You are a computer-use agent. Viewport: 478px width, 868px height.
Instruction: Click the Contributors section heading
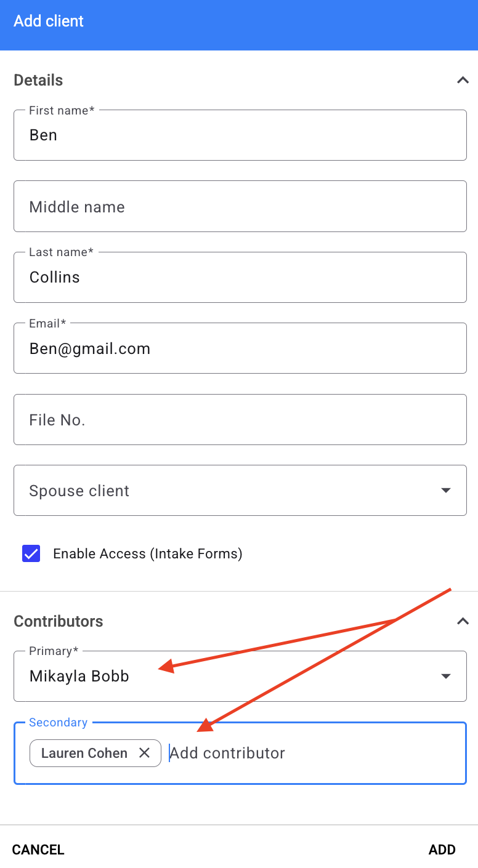point(59,621)
